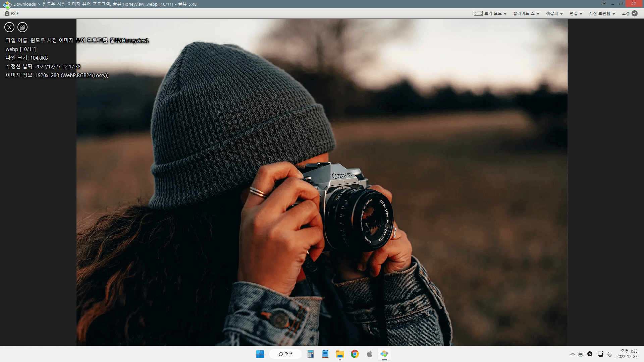Click the Honeyview logo in the title bar
644x362 pixels.
[7, 4]
